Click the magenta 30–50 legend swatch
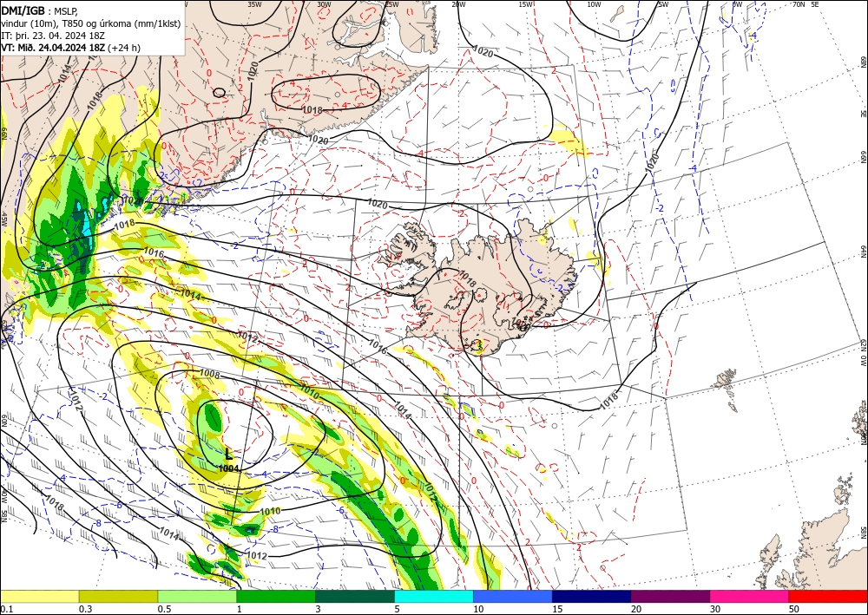Viewport: 868px width, 615px height. click(750, 596)
